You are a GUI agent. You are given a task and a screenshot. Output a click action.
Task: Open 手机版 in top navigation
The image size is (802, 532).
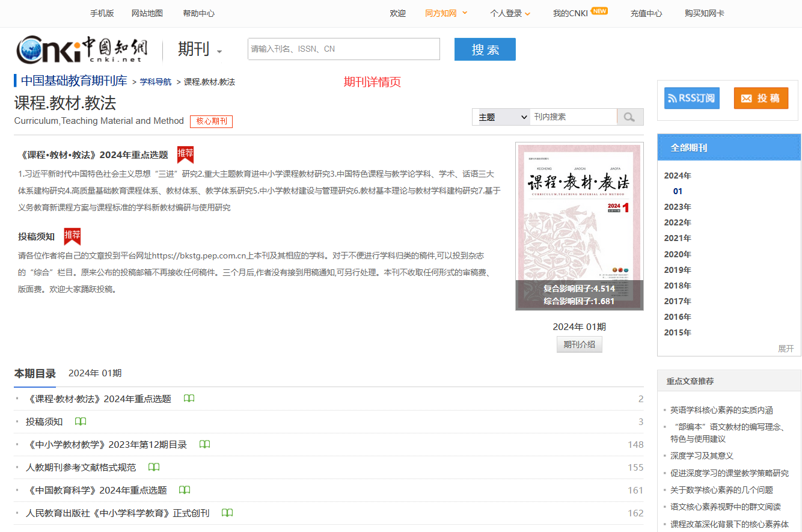coord(102,13)
